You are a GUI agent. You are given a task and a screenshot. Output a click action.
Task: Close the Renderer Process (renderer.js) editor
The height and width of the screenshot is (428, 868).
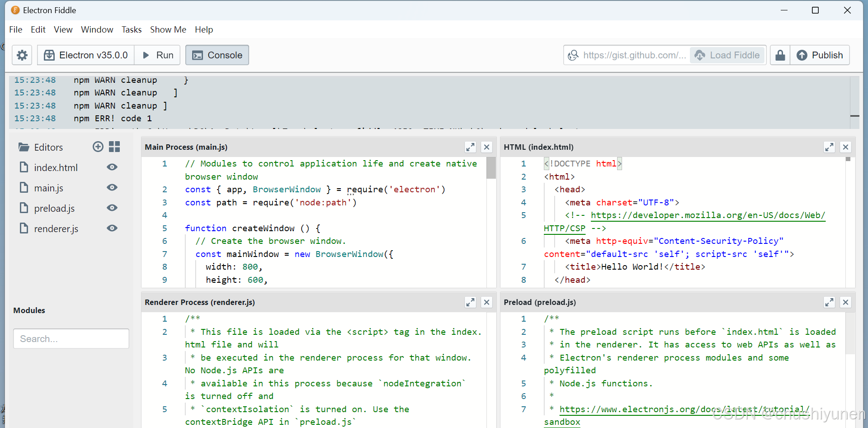tap(486, 302)
